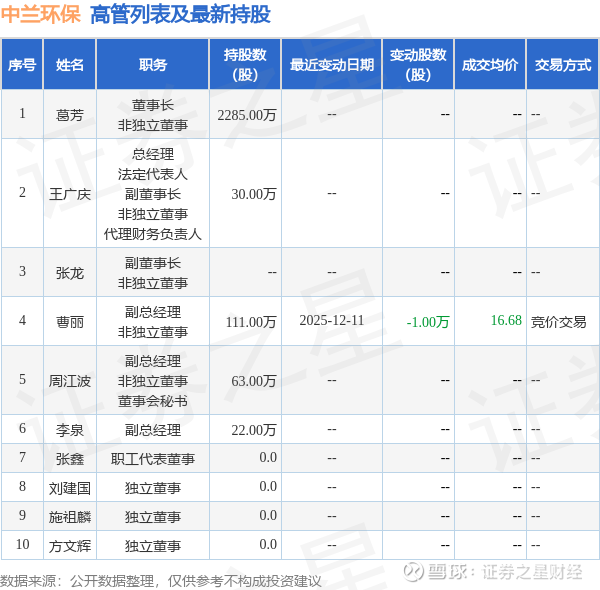Click the 成交均价 column header
Image resolution: width=600 pixels, height=590 pixels.
[x=490, y=65]
